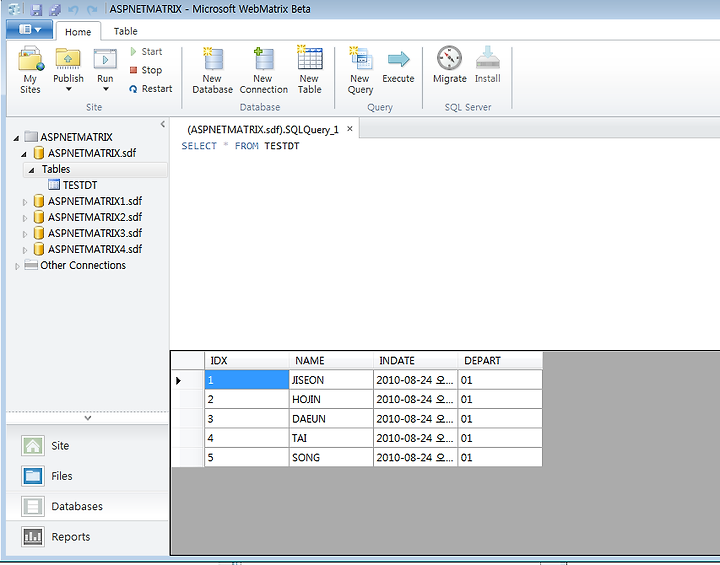Click the row selector for row 1
The width and height of the screenshot is (720, 565).
click(188, 380)
